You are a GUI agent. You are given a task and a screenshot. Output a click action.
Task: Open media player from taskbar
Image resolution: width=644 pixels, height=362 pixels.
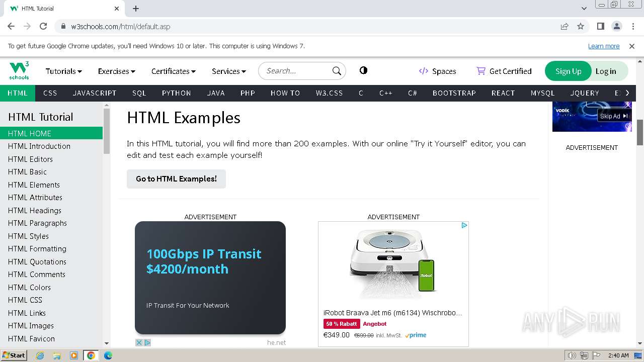pos(74,355)
